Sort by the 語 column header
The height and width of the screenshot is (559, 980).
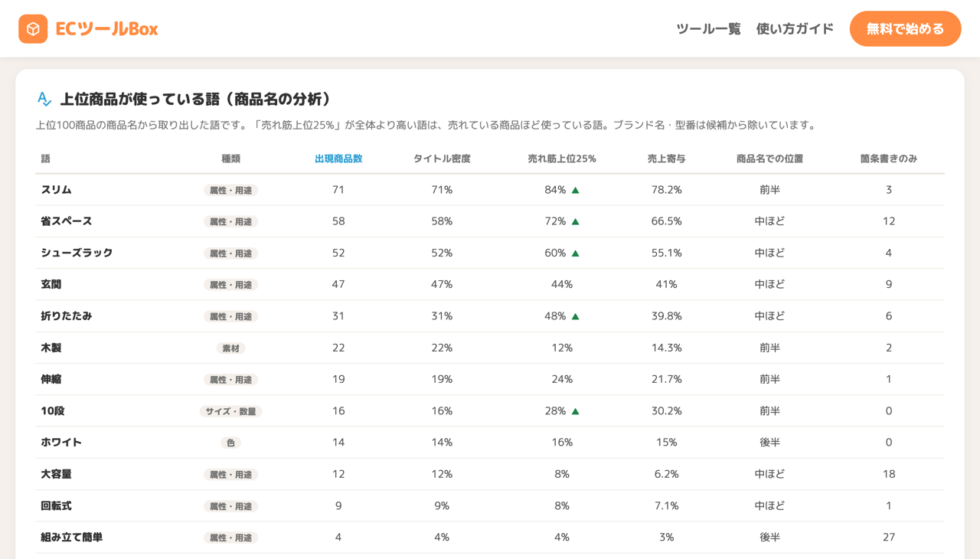[x=46, y=159]
